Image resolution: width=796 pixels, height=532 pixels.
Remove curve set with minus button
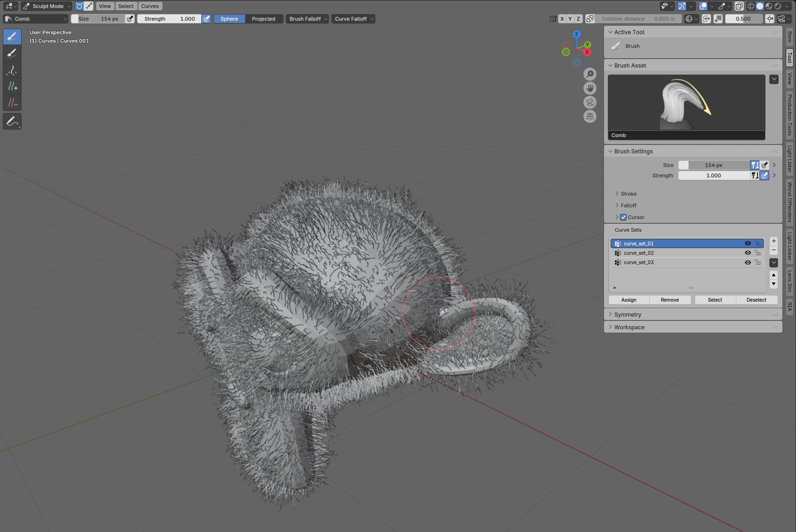pos(774,250)
